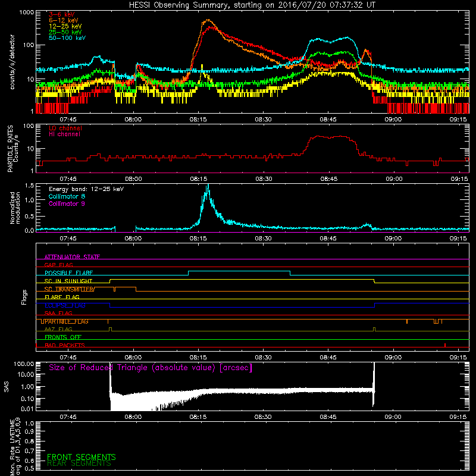Click the 07:45 tick label under the Flags panel
The image size is (476, 476).
click(x=68, y=358)
